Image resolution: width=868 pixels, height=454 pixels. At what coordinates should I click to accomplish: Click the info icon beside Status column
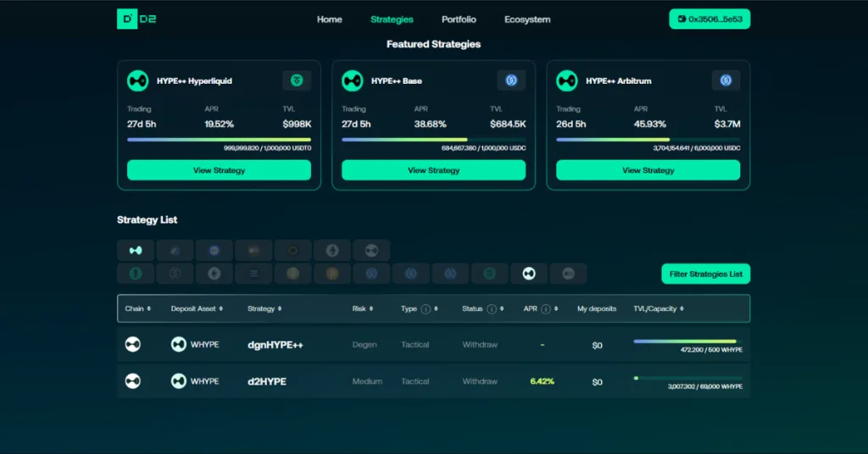pyautogui.click(x=492, y=309)
